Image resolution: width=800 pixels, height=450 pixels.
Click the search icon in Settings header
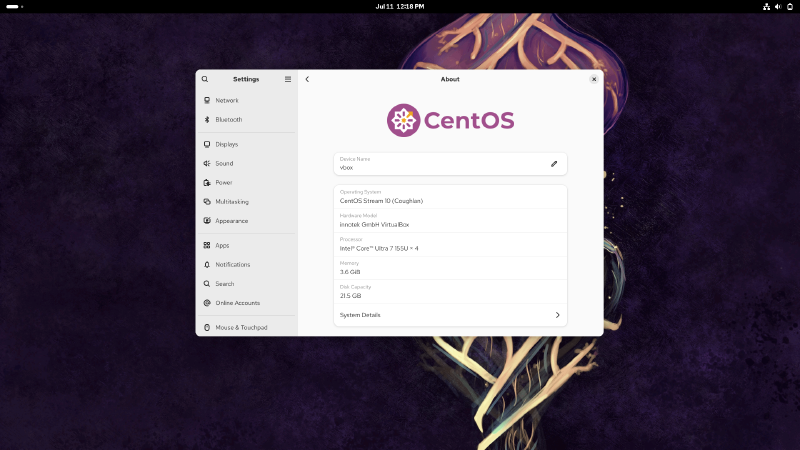pos(205,79)
